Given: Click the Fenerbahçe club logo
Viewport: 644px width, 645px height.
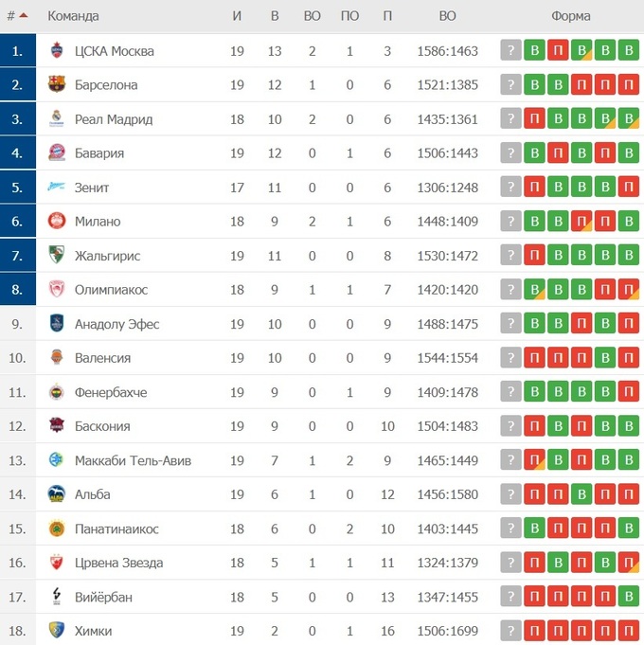Looking at the screenshot, I should coord(57,392).
